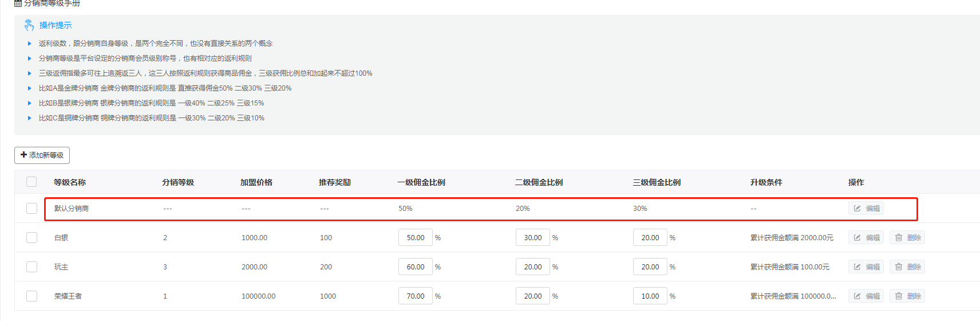This screenshot has height=321, width=980.
Task: Click 荣耀王者 first-level commission input 70.00
Action: click(x=416, y=296)
